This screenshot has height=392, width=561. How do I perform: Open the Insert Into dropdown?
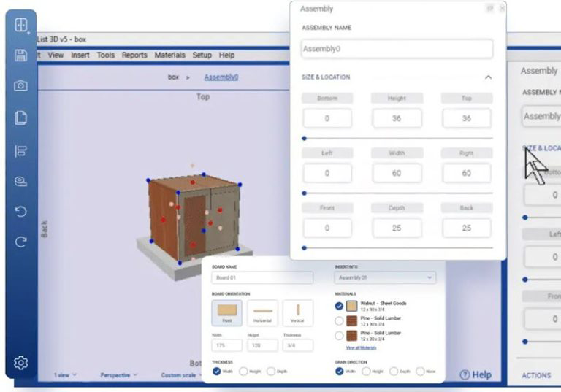pyautogui.click(x=385, y=277)
